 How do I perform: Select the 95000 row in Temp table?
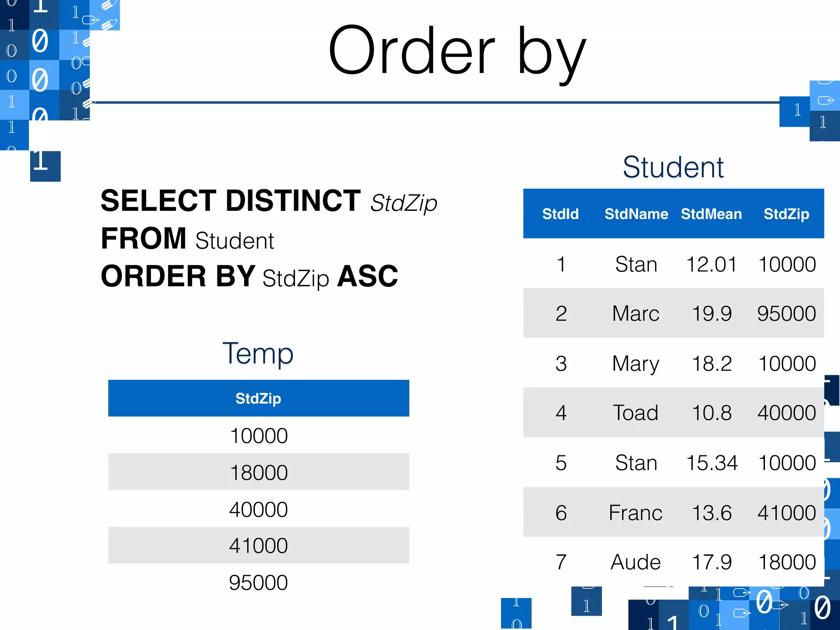pyautogui.click(x=258, y=582)
